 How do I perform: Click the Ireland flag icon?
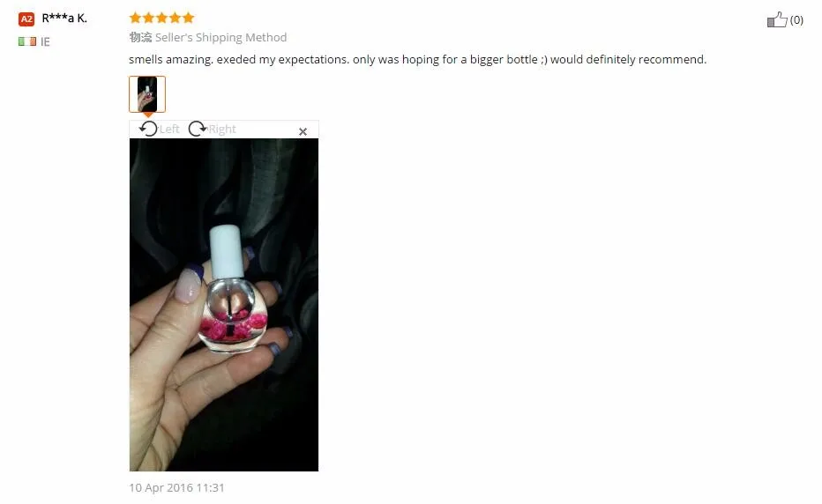click(x=27, y=41)
